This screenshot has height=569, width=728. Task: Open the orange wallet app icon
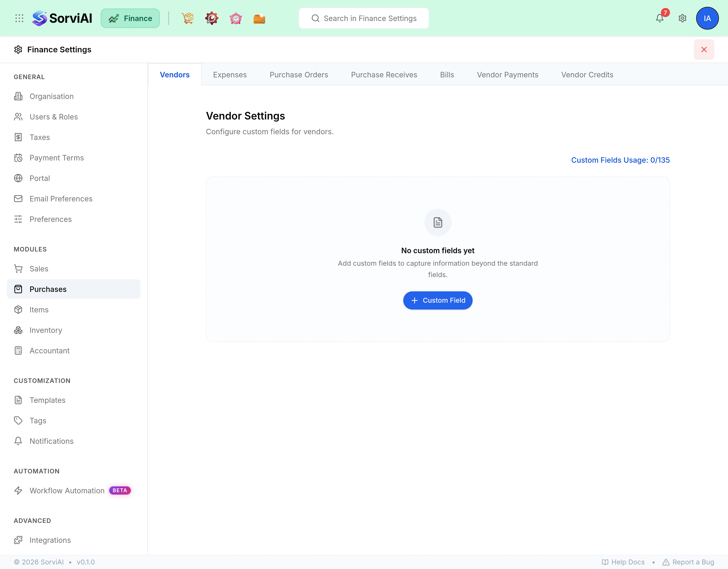click(259, 18)
